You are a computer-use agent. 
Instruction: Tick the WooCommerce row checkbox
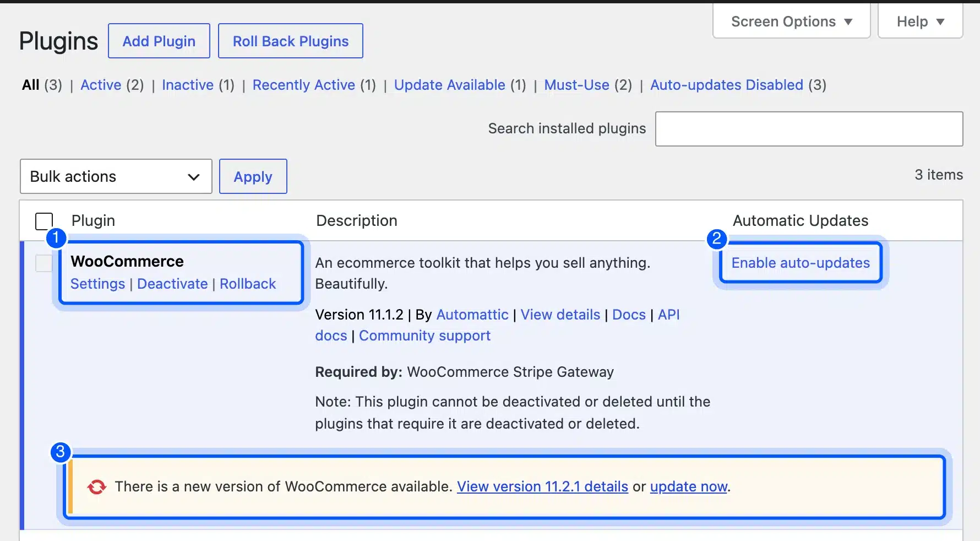(x=44, y=263)
